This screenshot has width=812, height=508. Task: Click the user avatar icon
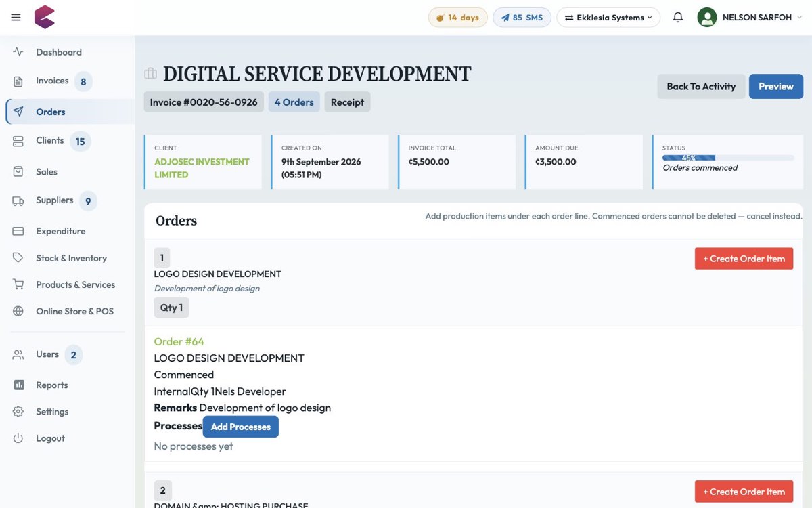pyautogui.click(x=707, y=18)
